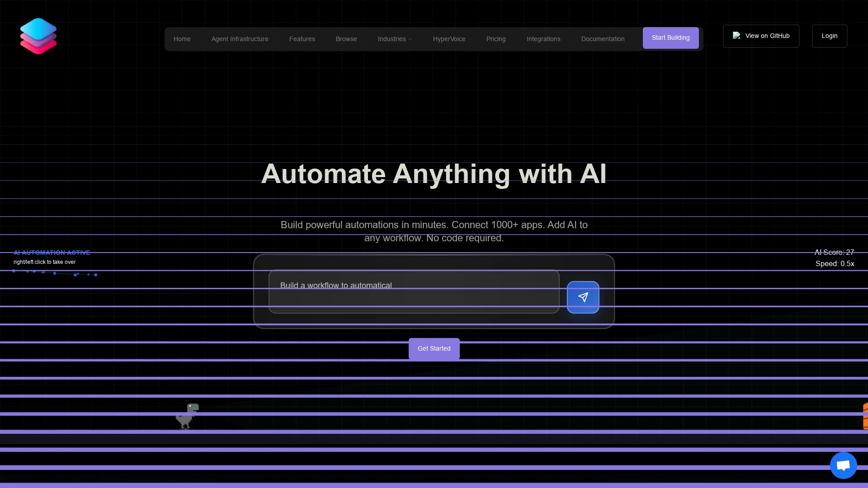Open Agent Infrastructure page
Viewport: 868px width, 488px height.
240,39
